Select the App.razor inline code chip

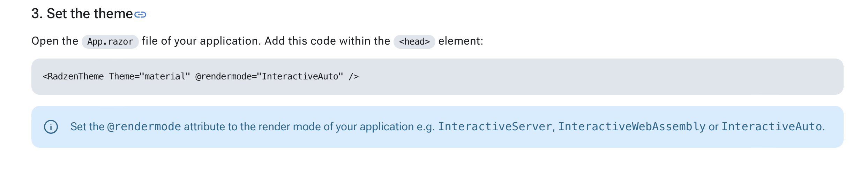pyautogui.click(x=110, y=41)
